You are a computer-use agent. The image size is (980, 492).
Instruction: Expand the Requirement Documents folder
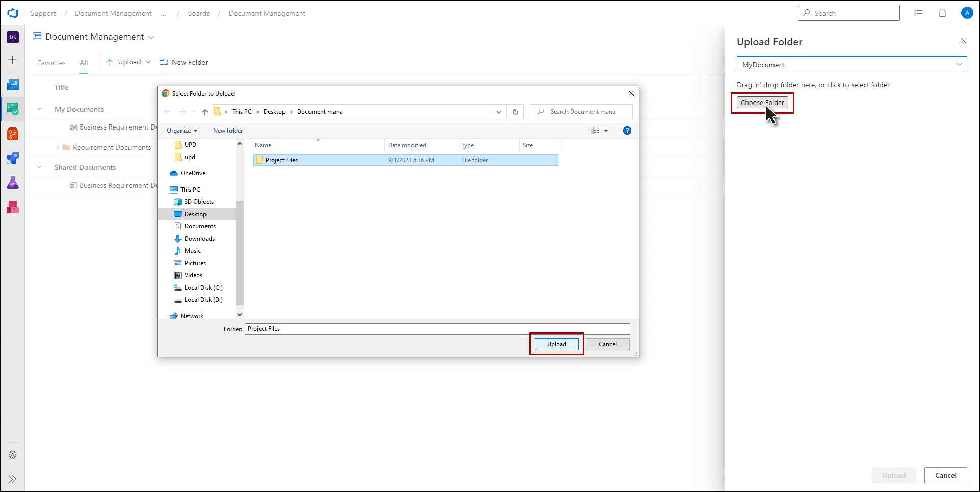click(58, 147)
